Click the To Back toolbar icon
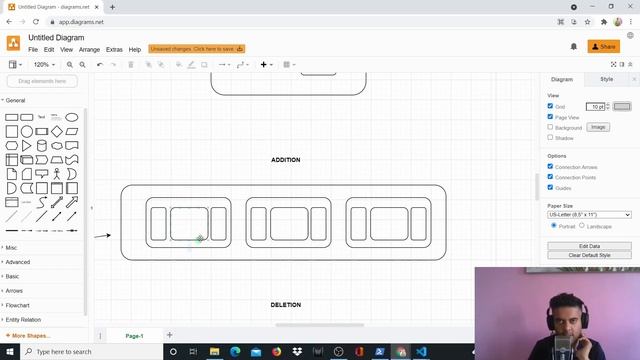This screenshot has height=360, width=640. pyautogui.click(x=161, y=64)
